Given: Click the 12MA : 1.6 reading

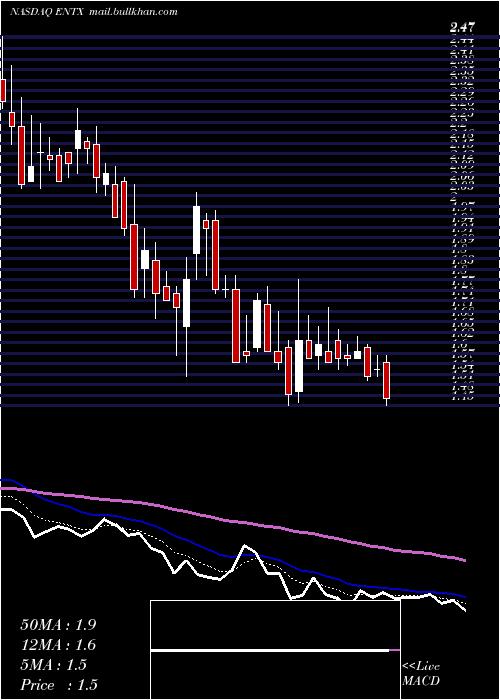Looking at the screenshot, I should click(58, 645).
